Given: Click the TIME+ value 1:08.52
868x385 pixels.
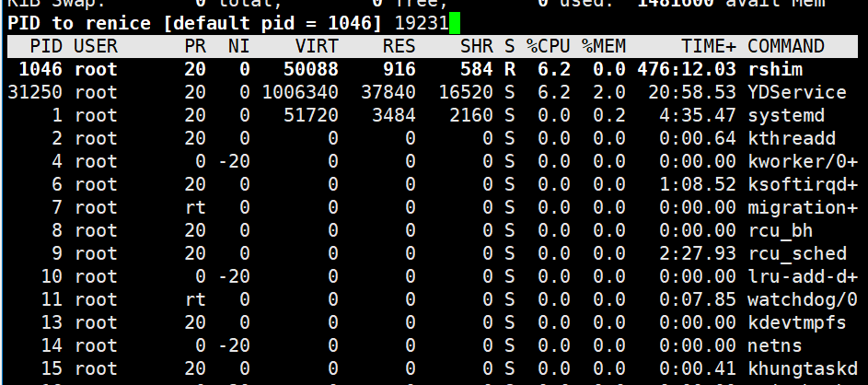Looking at the screenshot, I should pos(698,184).
